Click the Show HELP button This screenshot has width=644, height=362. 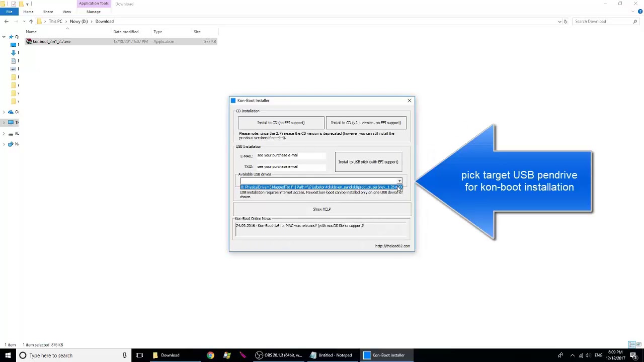click(322, 209)
